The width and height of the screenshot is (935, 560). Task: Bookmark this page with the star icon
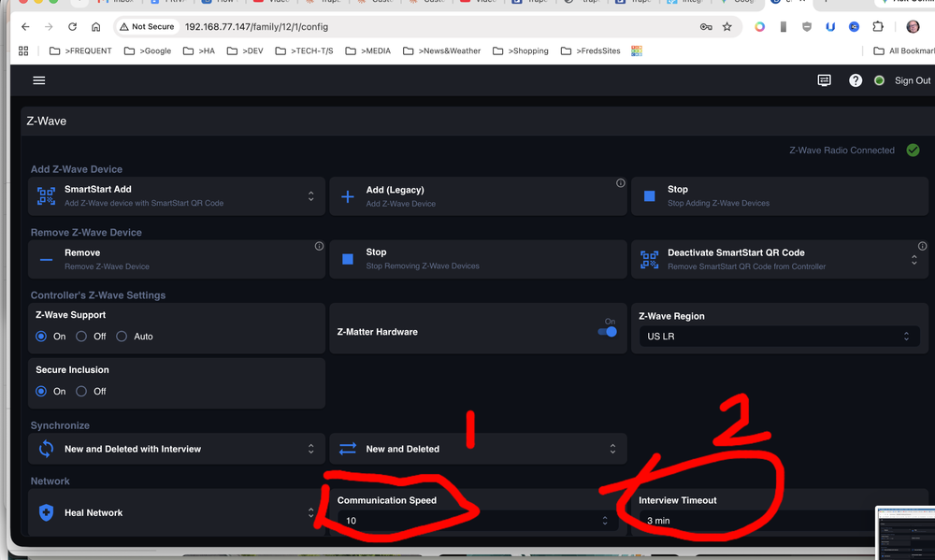pyautogui.click(x=726, y=27)
